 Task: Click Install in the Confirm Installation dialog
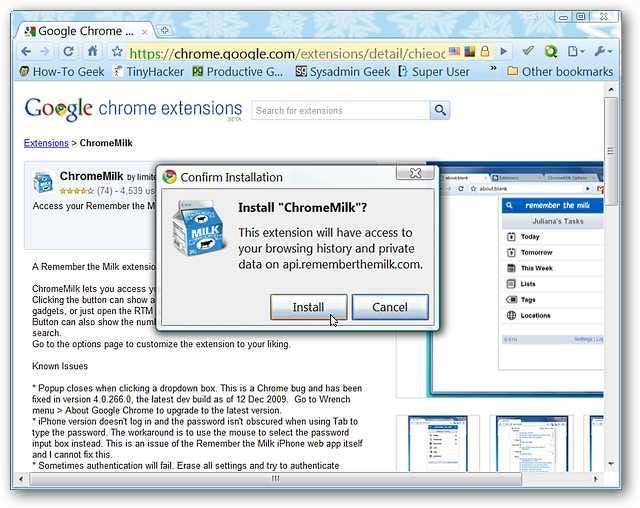point(309,307)
